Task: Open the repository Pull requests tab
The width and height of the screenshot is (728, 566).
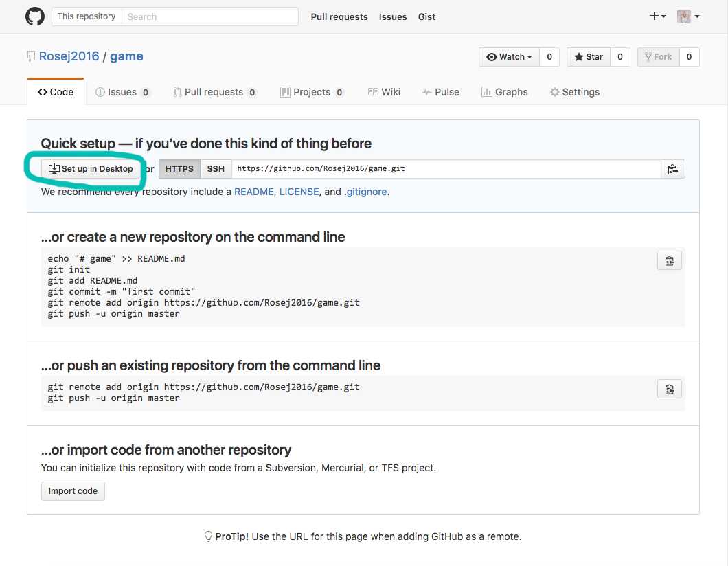Action: (214, 92)
